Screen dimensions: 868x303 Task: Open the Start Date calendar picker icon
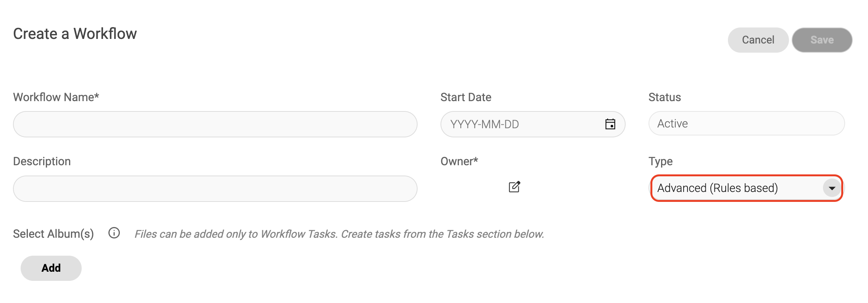[x=610, y=124]
